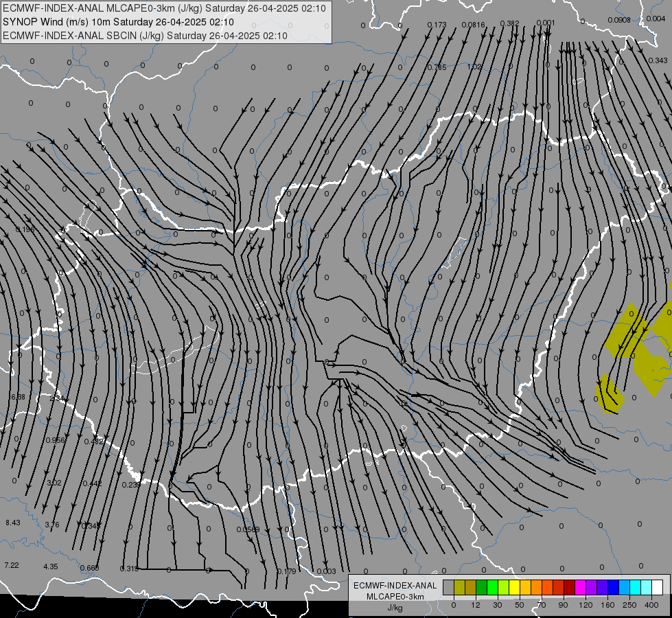Click the pure yellow legend swatch

[515, 587]
